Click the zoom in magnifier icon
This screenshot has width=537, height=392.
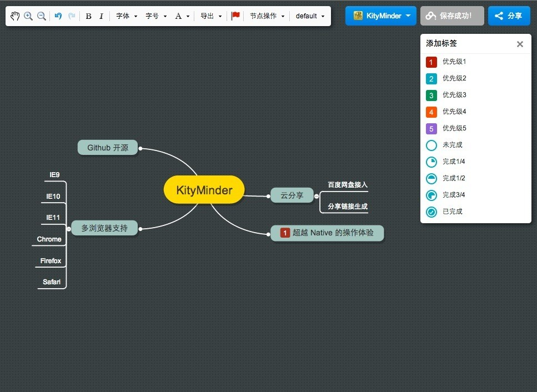click(x=28, y=16)
